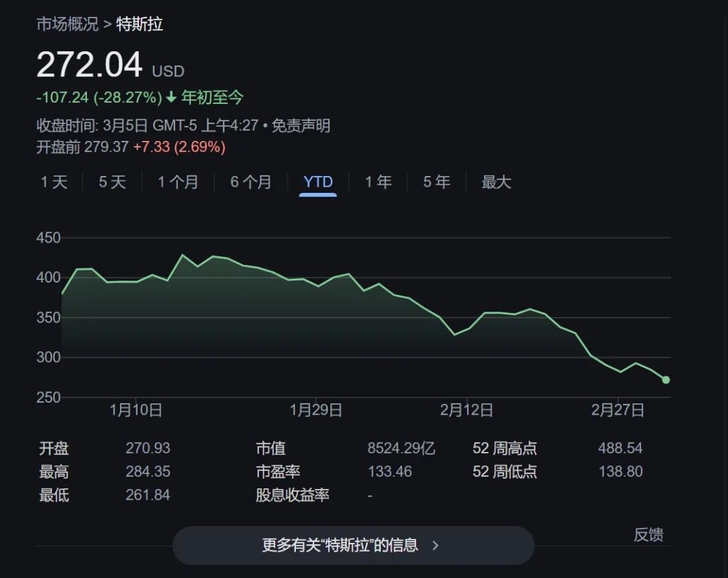Expand the chevron arrow on the more-info button
This screenshot has width=728, height=578.
435,545
